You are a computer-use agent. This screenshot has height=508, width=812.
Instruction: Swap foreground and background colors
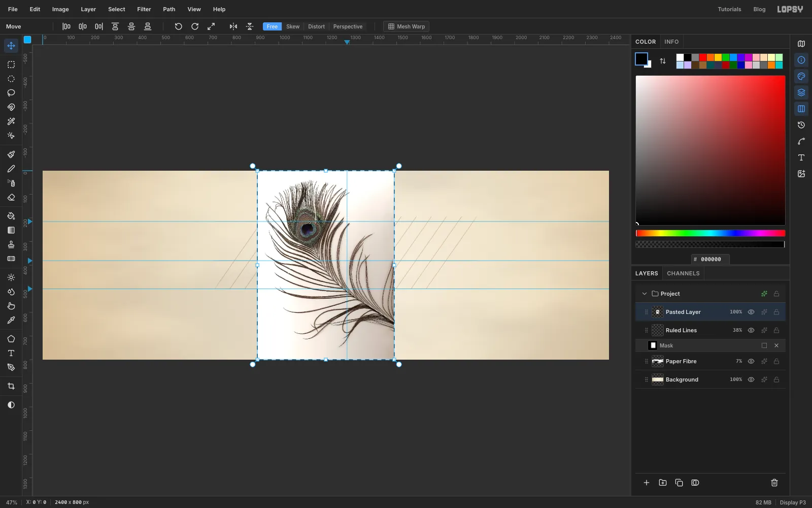click(663, 61)
